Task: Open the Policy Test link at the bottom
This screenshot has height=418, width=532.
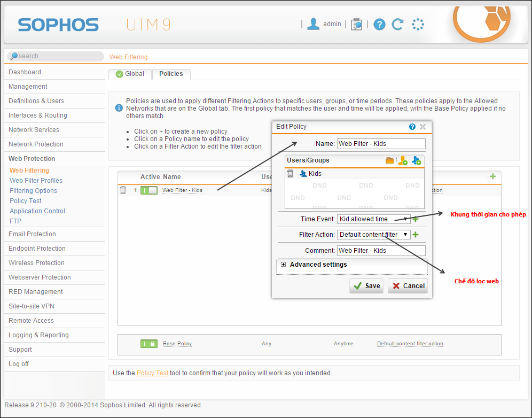Action: (x=152, y=373)
